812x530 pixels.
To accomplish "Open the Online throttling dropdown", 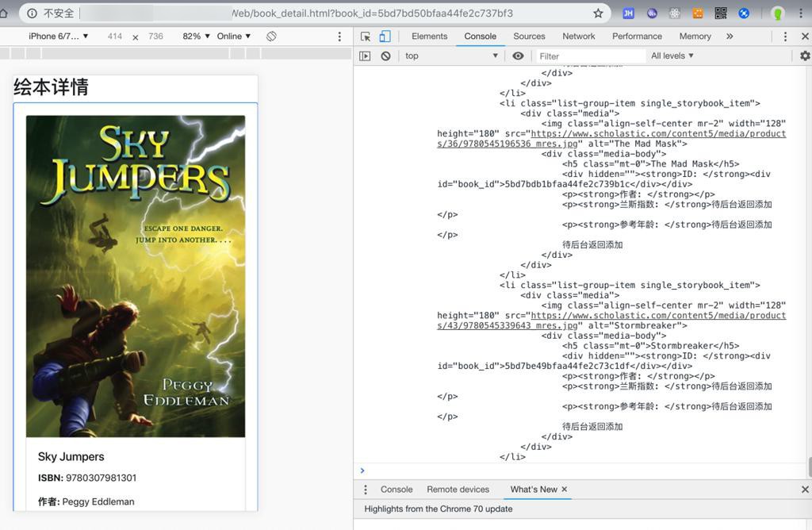I will (x=234, y=36).
